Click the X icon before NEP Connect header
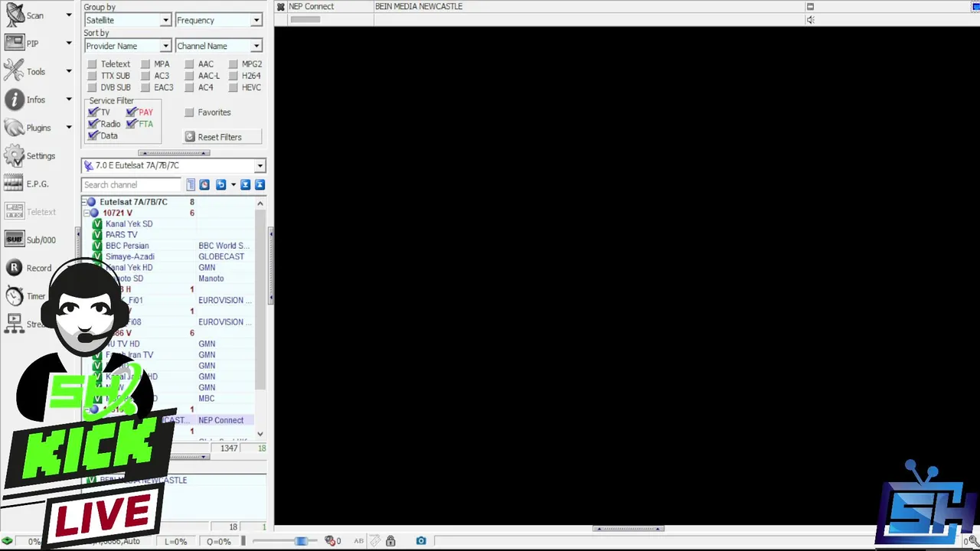Viewport: 980px width, 551px height. (281, 7)
